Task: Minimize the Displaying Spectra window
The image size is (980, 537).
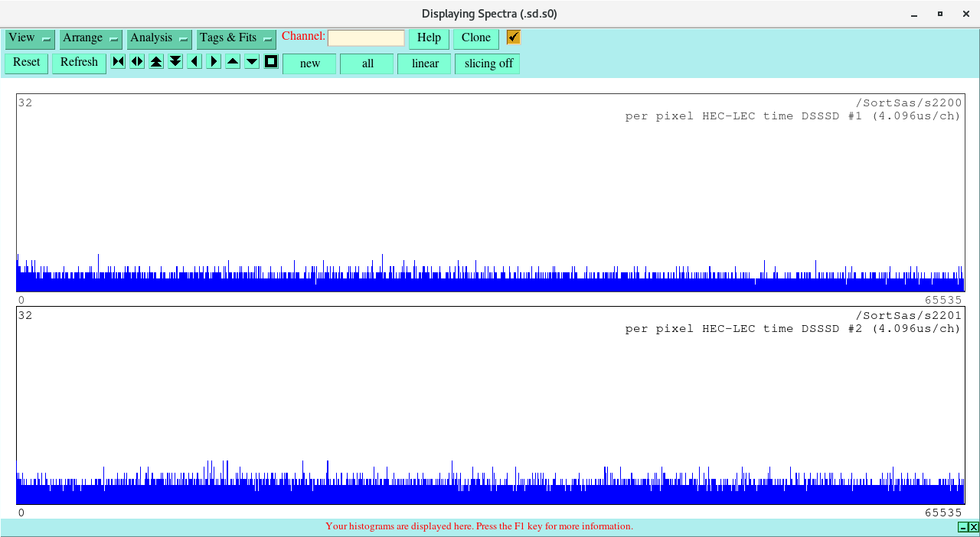Action: (914, 14)
